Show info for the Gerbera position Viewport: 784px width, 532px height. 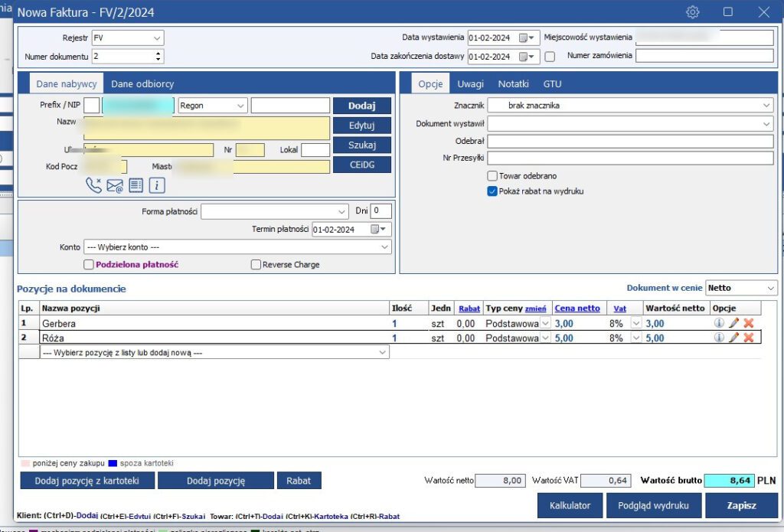click(x=719, y=324)
